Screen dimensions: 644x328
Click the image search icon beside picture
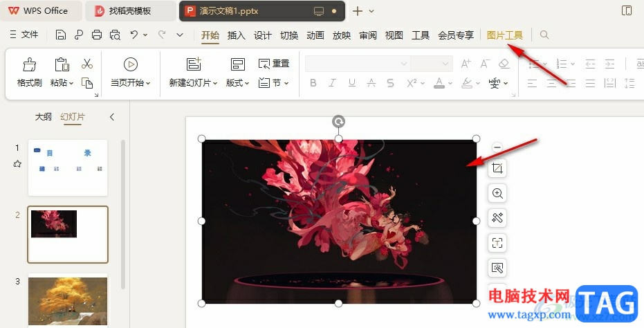point(497,268)
